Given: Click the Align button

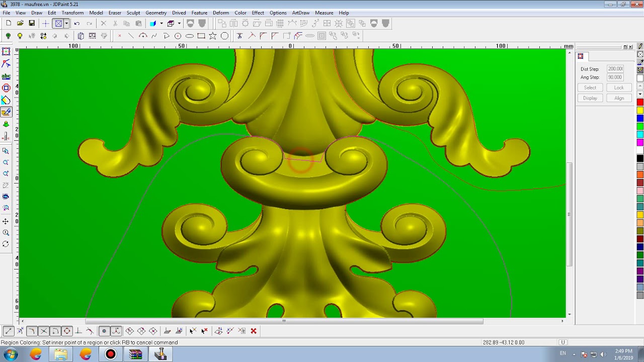Looking at the screenshot, I should tap(619, 98).
